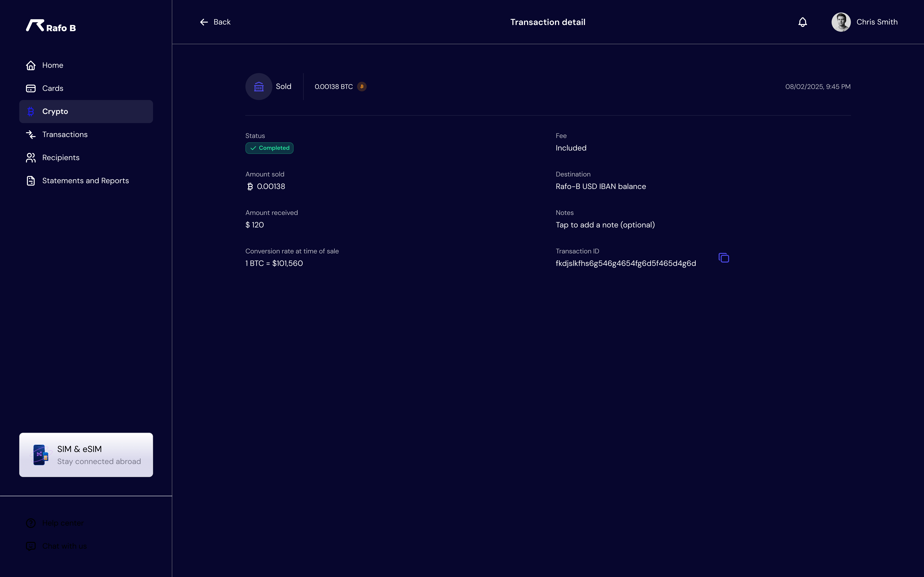924x577 pixels.
Task: Select the Cards icon in sidebar
Action: 31,88
